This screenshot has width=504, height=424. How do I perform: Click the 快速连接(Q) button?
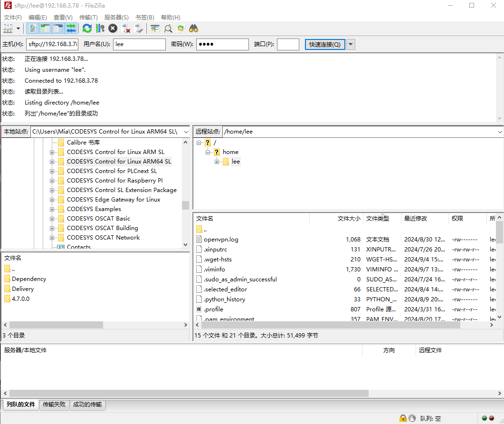[x=324, y=44]
